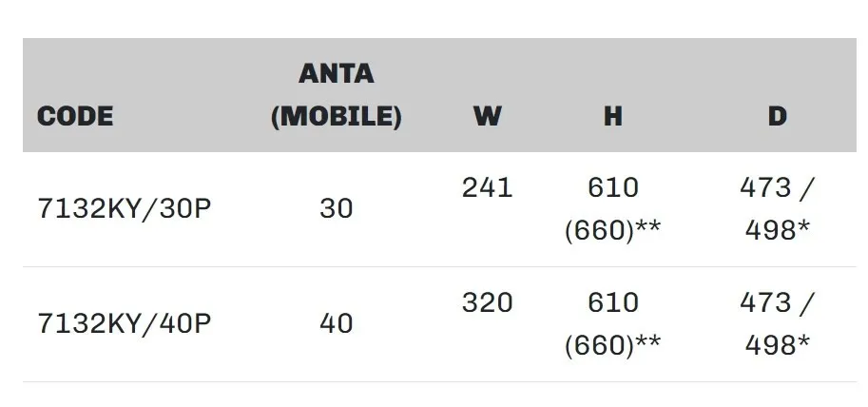This screenshot has height=407, width=868.
Task: Select depth 473 in 7132KY/40P row
Action: pyautogui.click(x=765, y=302)
